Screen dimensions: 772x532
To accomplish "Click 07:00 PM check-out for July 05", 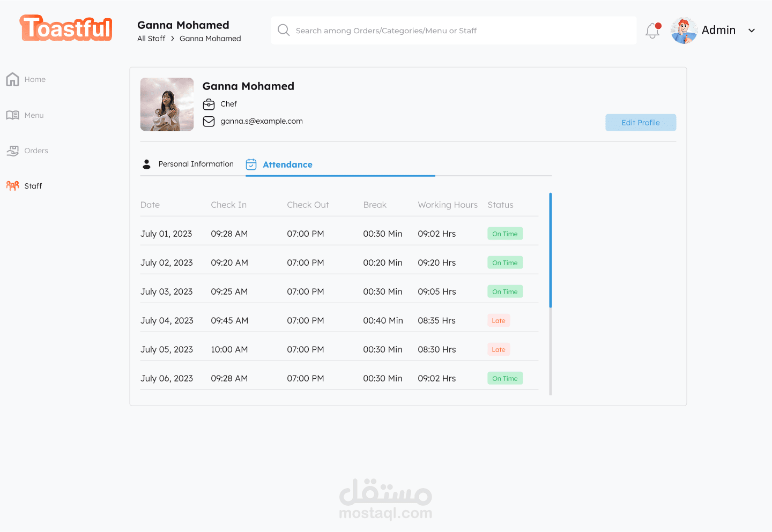I will tap(306, 349).
